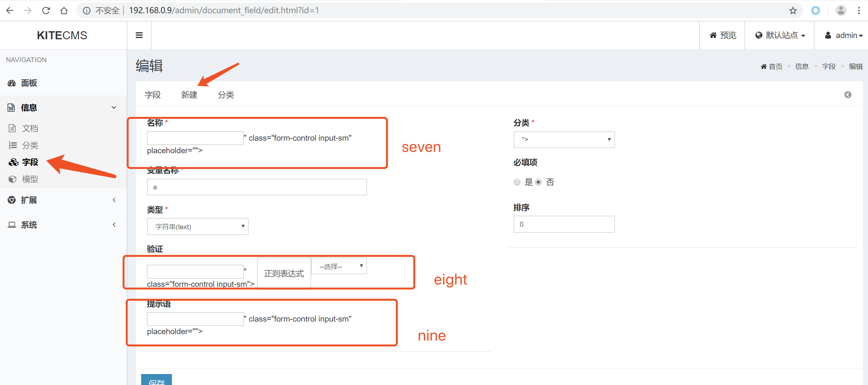Switch to the 分类 tab

click(226, 95)
